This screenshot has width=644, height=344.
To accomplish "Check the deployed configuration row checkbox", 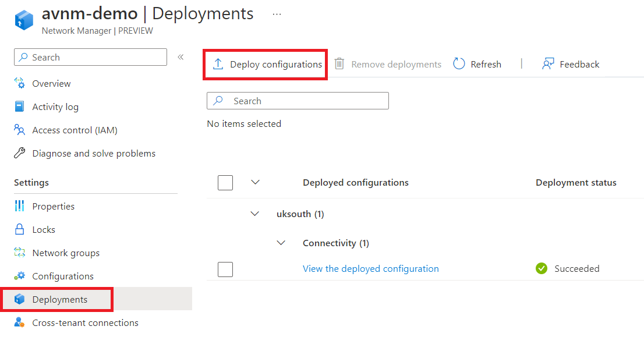I will (225, 269).
